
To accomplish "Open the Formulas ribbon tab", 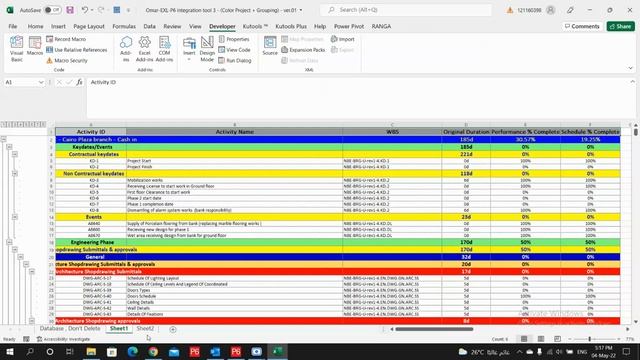I will click(x=124, y=26).
